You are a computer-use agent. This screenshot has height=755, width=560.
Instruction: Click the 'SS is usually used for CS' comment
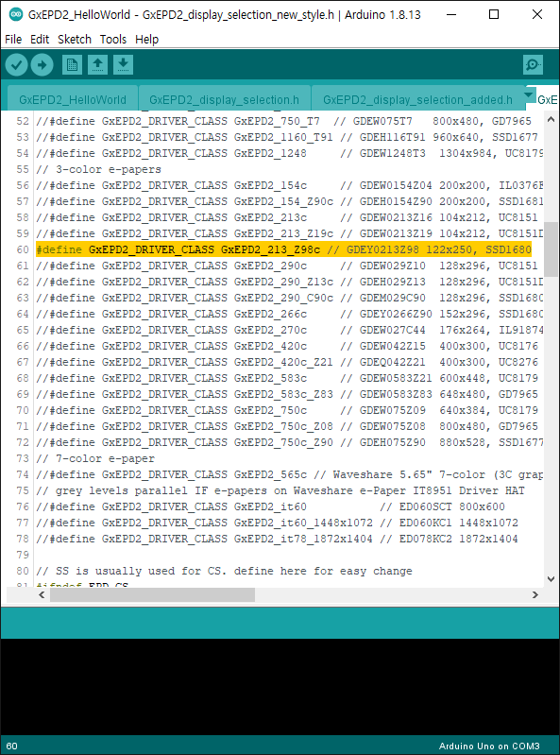click(224, 571)
